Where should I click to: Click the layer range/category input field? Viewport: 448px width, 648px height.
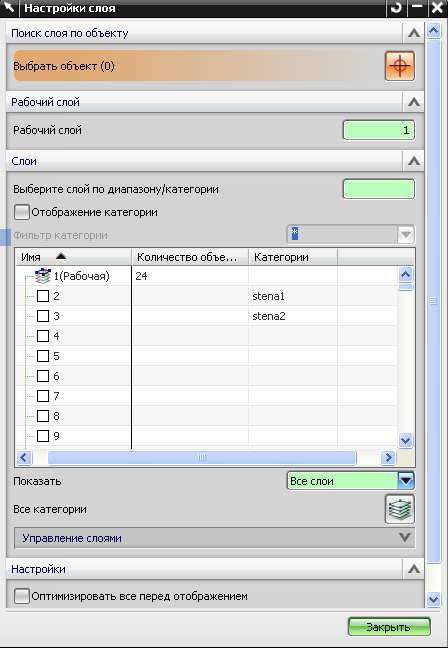(379, 189)
